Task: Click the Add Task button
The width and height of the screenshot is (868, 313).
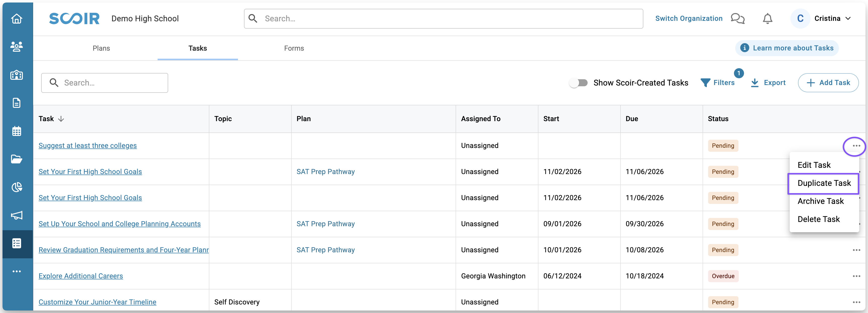Action: (828, 83)
